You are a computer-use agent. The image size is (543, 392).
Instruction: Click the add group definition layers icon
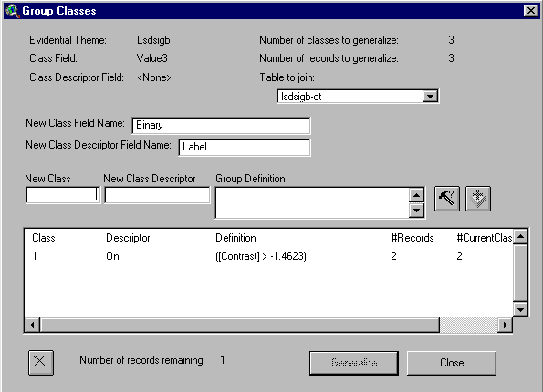coord(478,198)
